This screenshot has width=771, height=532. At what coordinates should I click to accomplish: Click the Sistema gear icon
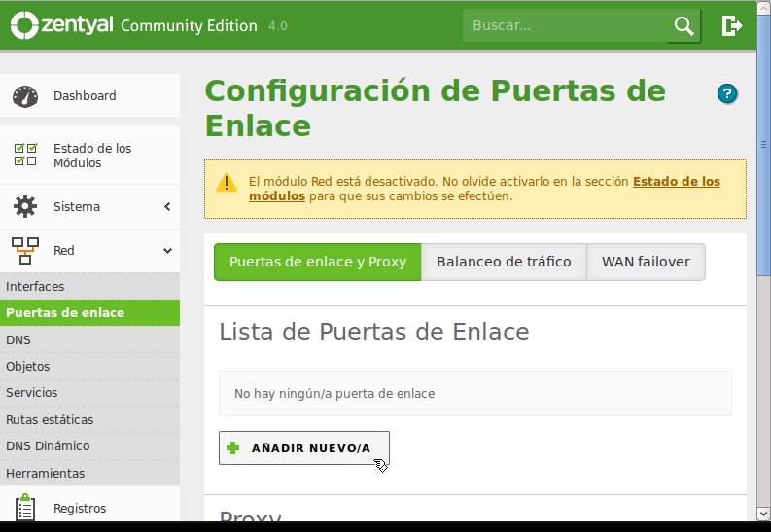pyautogui.click(x=25, y=206)
